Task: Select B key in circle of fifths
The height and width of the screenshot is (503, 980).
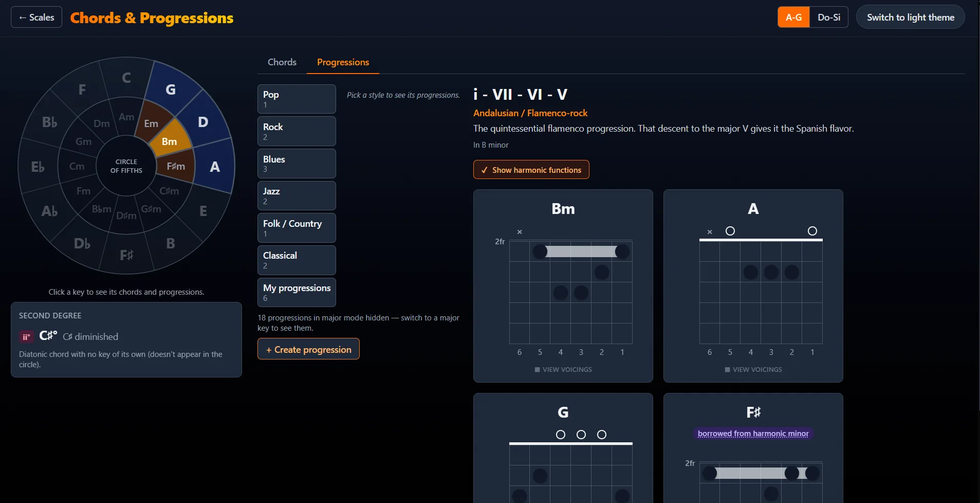Action: point(171,243)
